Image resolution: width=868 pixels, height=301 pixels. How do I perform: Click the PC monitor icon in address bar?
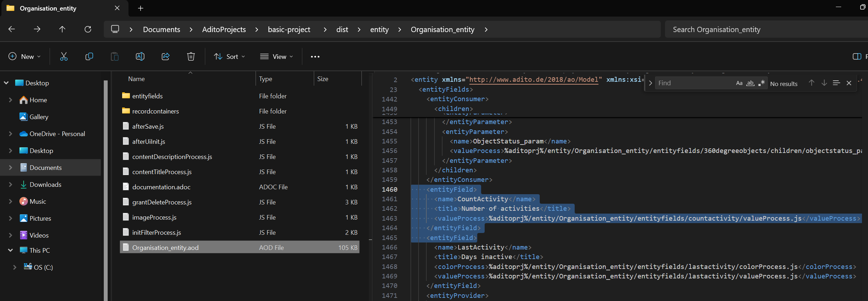pyautogui.click(x=115, y=29)
